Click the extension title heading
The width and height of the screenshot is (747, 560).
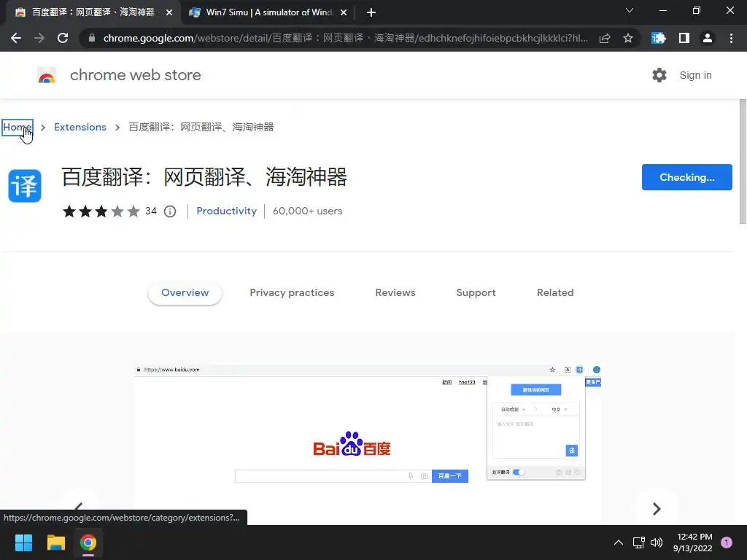pos(204,177)
